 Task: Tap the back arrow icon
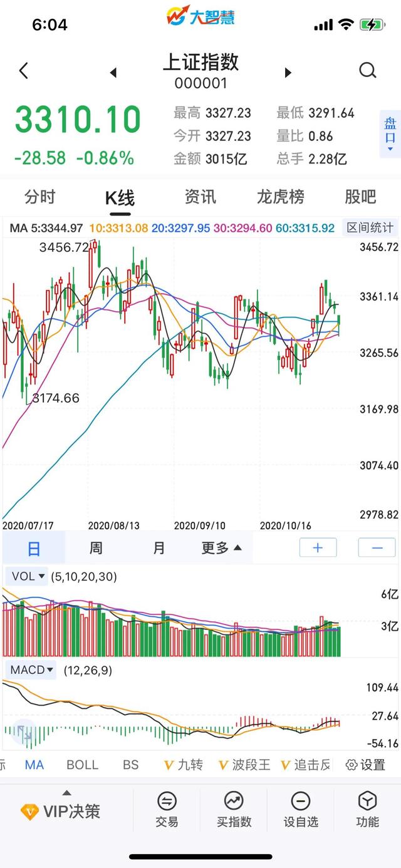pos(24,71)
